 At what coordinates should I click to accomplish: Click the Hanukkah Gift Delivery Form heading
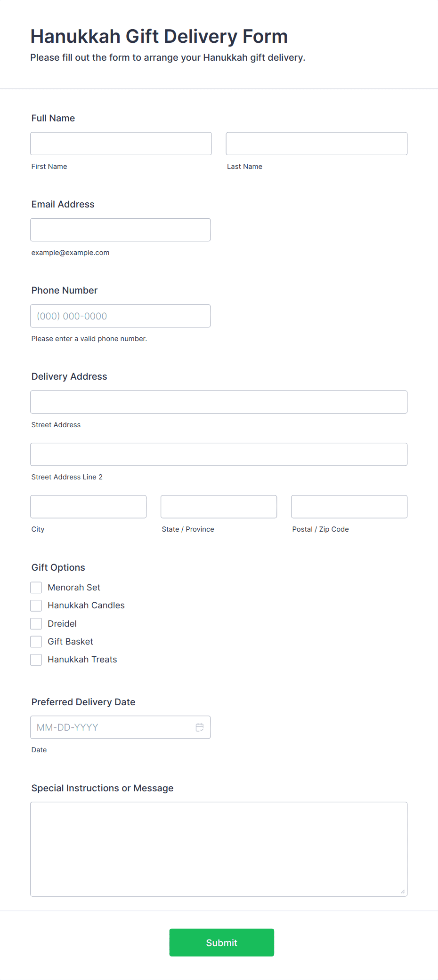point(159,36)
